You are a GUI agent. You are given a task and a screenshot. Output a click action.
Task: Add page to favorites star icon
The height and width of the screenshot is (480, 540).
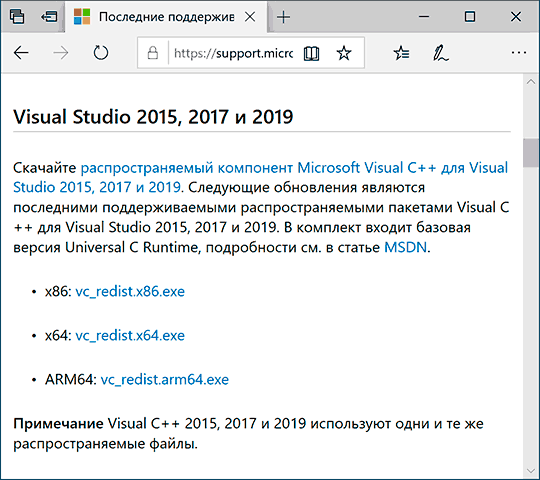click(x=344, y=53)
